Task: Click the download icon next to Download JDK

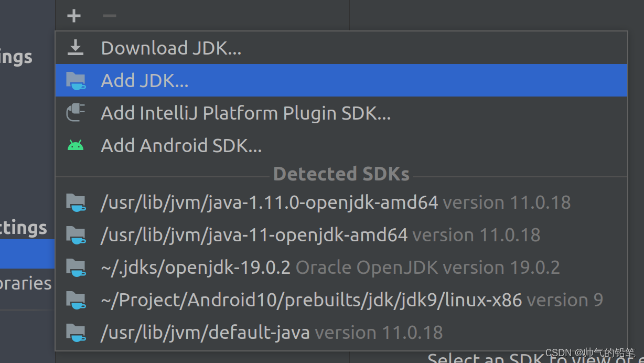Action: pos(75,47)
